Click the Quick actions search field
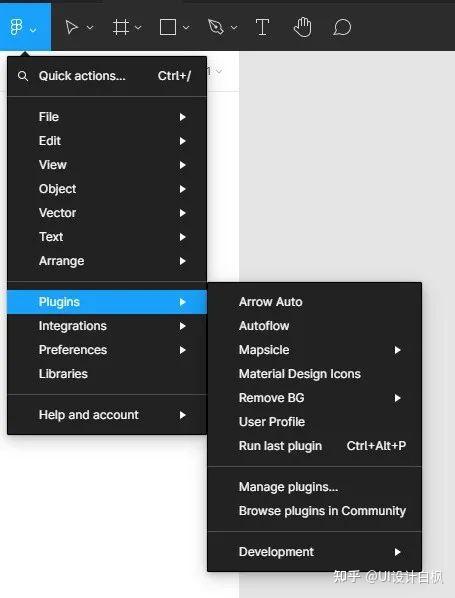455x598 pixels. 107,76
